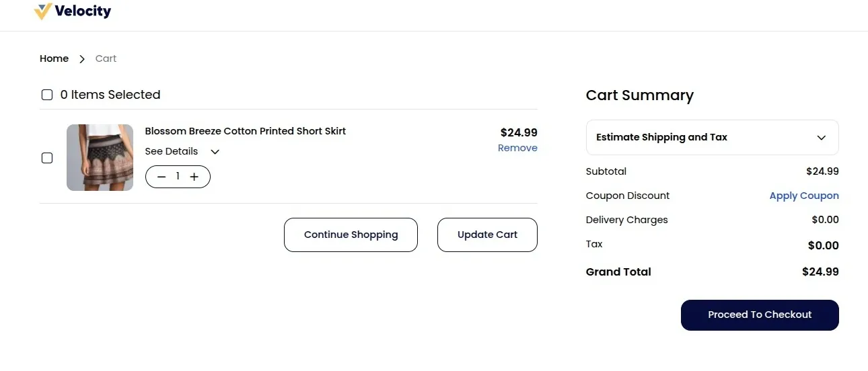
Task: Increase skirt quantity with plus icon
Action: [194, 177]
